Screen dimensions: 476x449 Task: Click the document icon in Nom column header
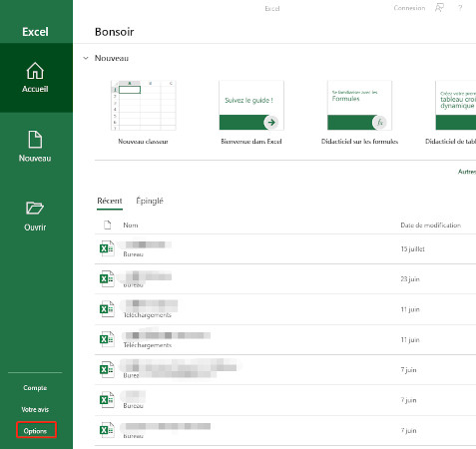[108, 224]
